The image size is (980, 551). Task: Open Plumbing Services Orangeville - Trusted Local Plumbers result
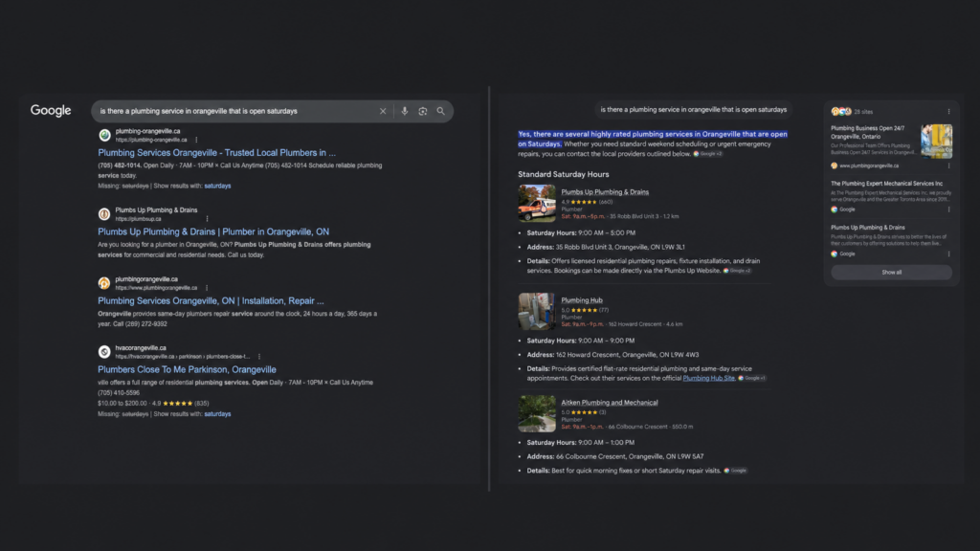tap(216, 152)
